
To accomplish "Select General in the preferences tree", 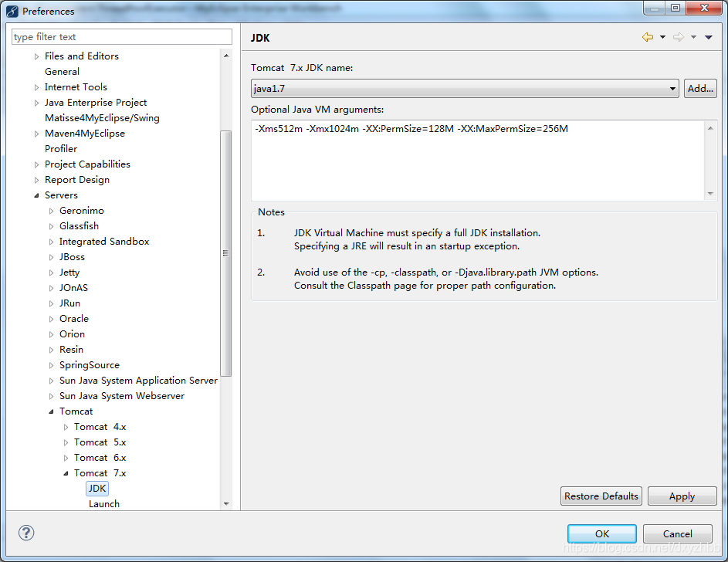I will 62,72.
